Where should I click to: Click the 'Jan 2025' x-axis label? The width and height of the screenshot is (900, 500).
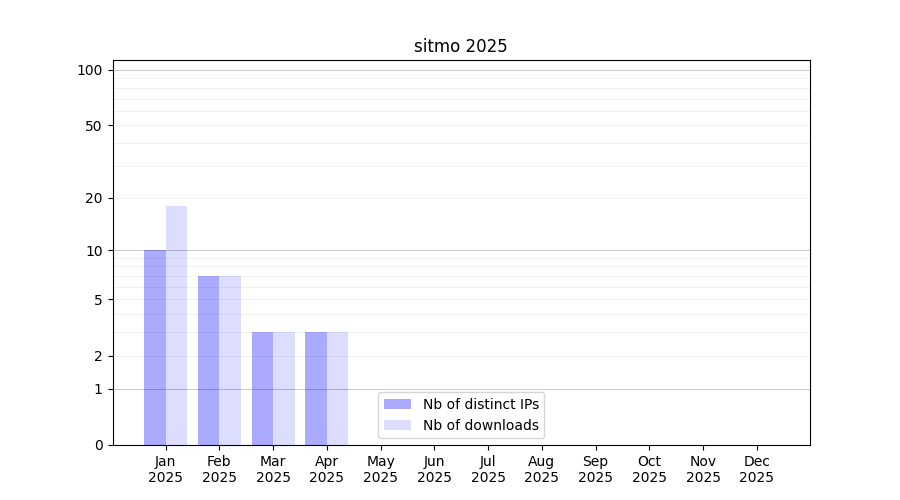tap(166, 469)
